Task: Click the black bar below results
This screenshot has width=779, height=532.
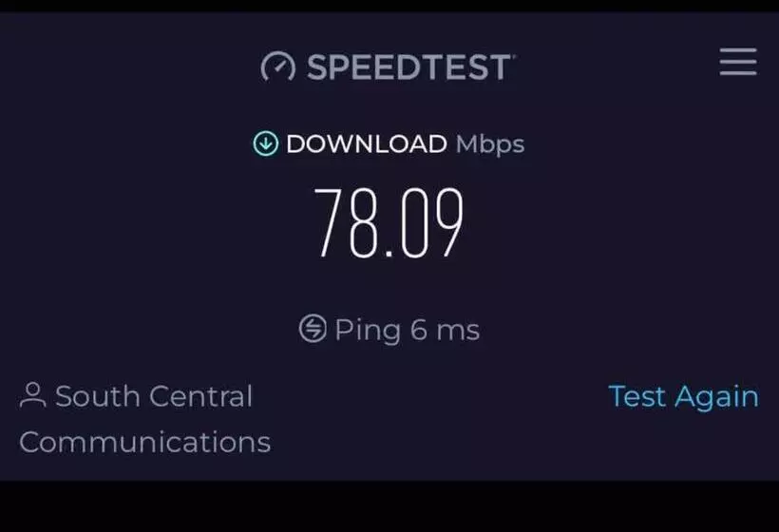Action: (389, 506)
